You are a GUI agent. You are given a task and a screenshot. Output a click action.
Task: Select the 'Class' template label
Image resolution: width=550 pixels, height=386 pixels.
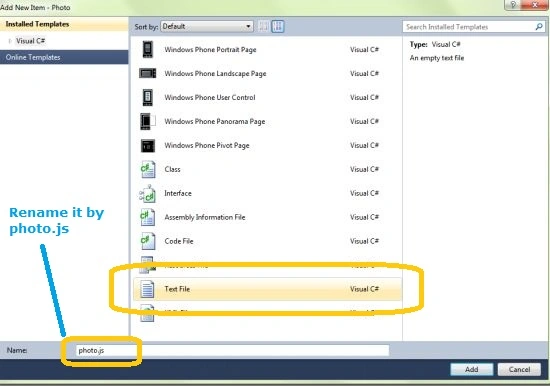[x=172, y=169]
